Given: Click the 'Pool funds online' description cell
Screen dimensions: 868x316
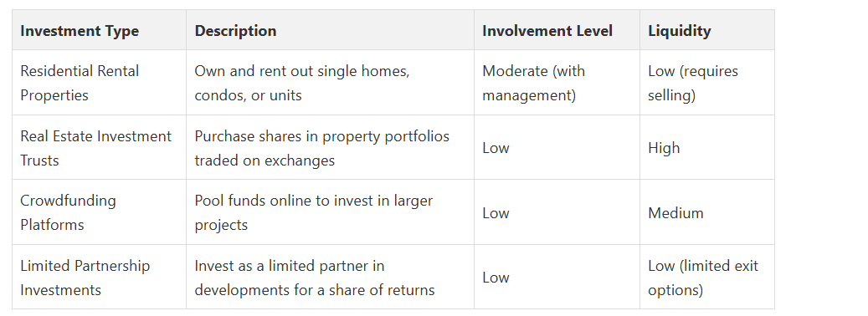Looking at the screenshot, I should pyautogui.click(x=330, y=212).
